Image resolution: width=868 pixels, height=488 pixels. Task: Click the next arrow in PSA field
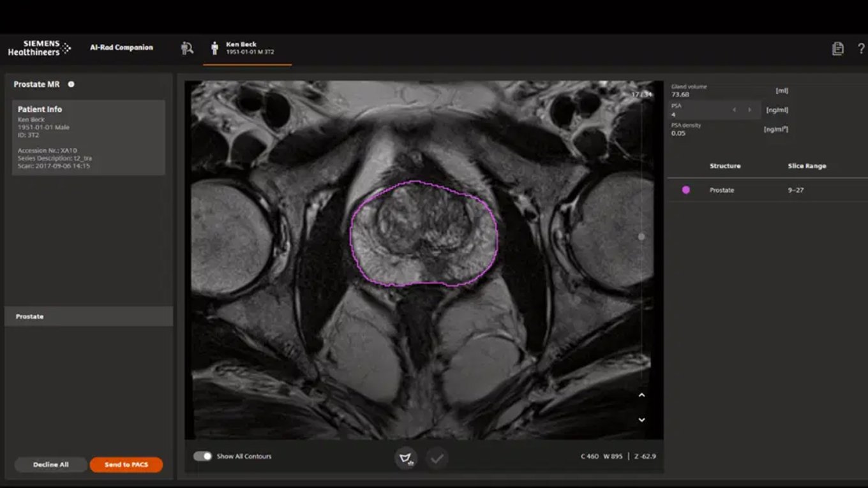point(749,109)
